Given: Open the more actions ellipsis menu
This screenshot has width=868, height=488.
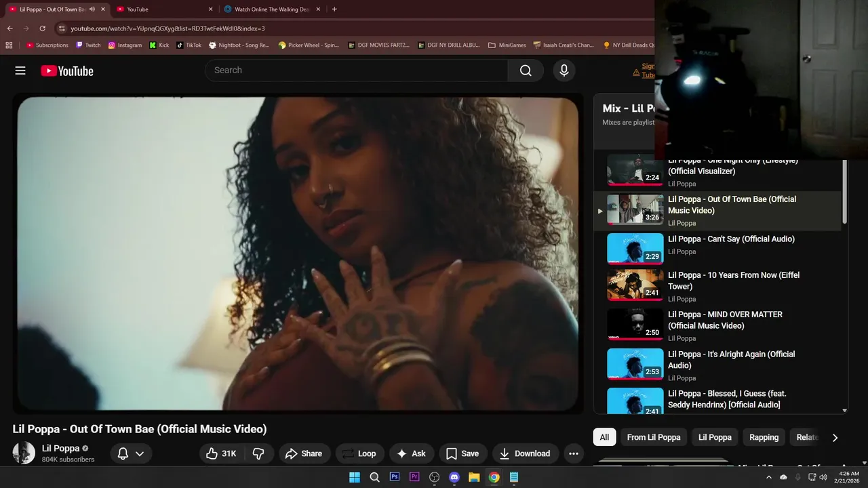Looking at the screenshot, I should pyautogui.click(x=573, y=453).
